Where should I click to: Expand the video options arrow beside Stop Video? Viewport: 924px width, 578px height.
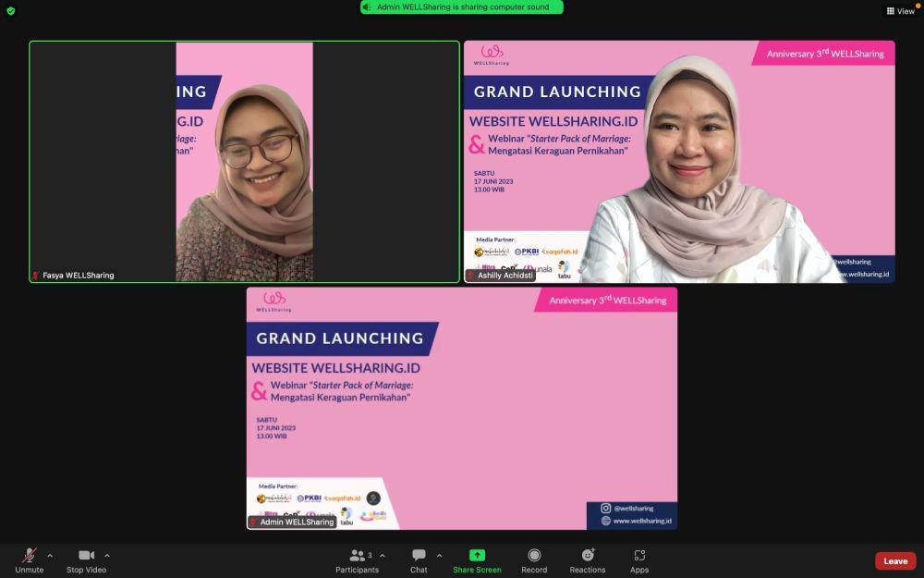(106, 556)
